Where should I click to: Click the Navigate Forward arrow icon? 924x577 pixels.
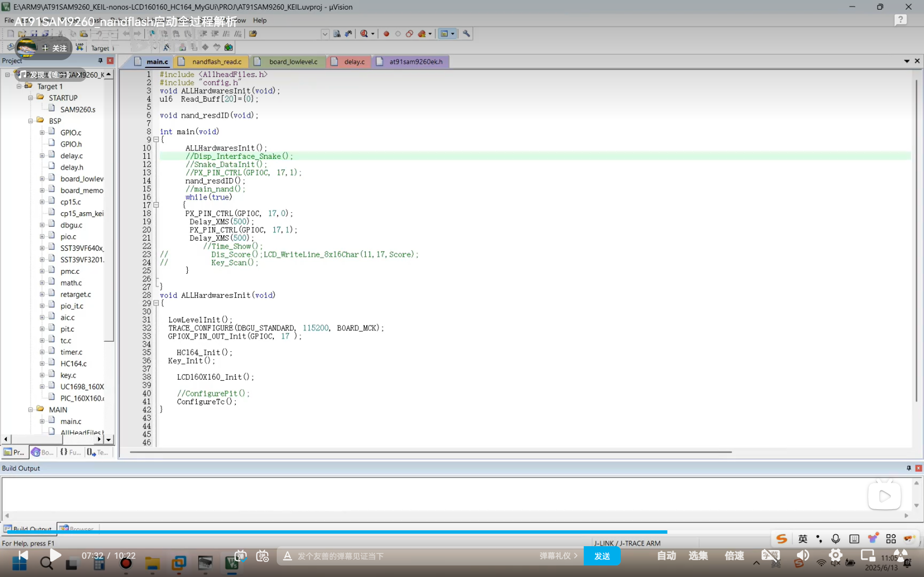click(137, 34)
